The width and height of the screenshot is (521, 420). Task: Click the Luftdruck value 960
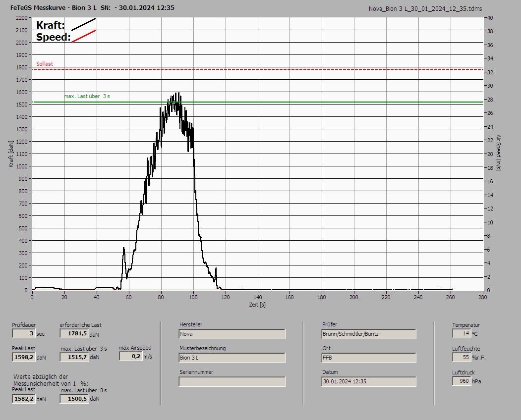click(x=462, y=381)
